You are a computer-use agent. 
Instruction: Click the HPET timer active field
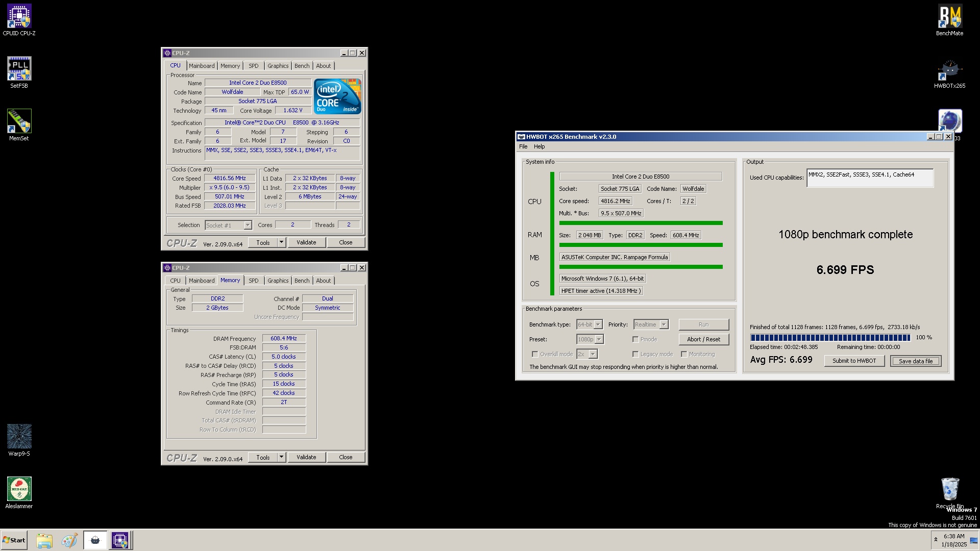pos(601,291)
